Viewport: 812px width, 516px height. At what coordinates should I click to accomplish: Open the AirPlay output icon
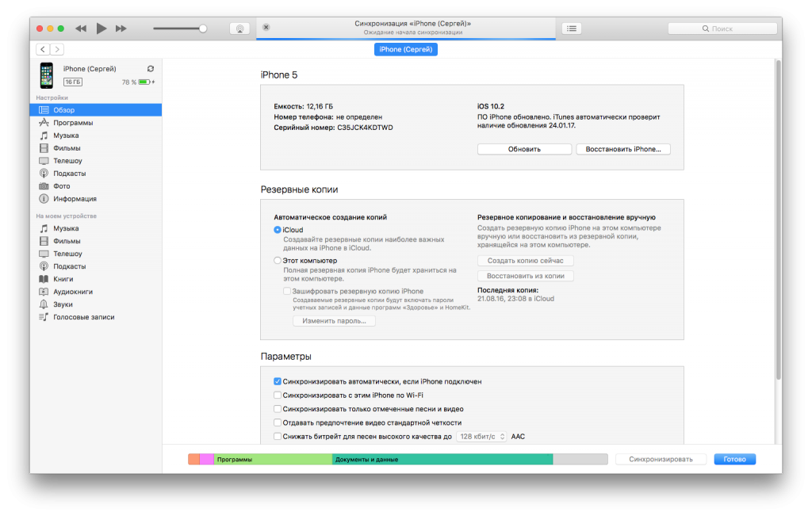[239, 29]
